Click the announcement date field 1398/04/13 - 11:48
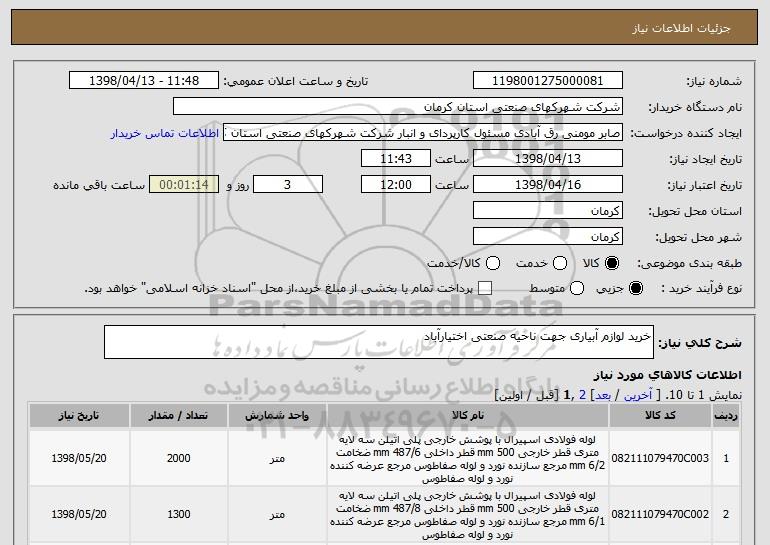 tap(144, 81)
